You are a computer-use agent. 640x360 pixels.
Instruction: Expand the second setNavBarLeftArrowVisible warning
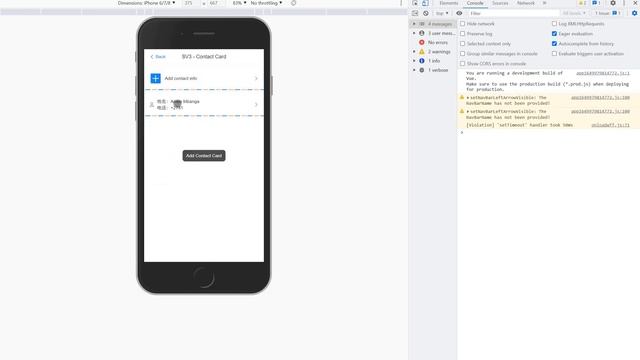[x=468, y=111]
